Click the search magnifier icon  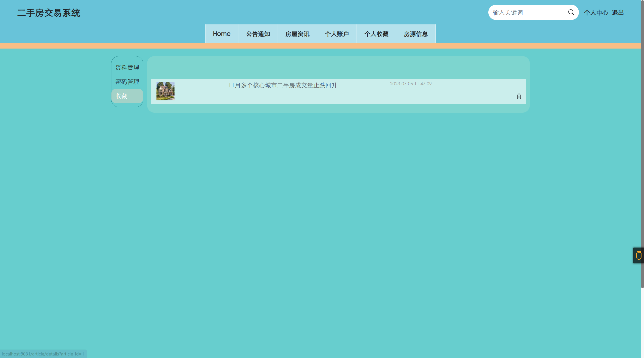(x=571, y=12)
